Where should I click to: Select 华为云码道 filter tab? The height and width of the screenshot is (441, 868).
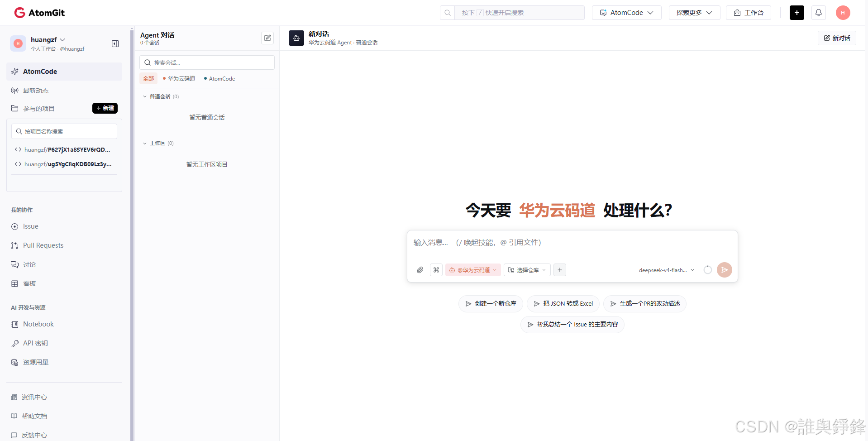pos(179,78)
